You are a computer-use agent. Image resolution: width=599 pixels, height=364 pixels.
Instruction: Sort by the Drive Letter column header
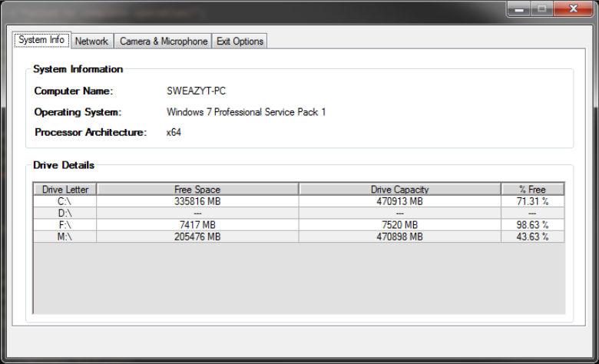pos(65,189)
